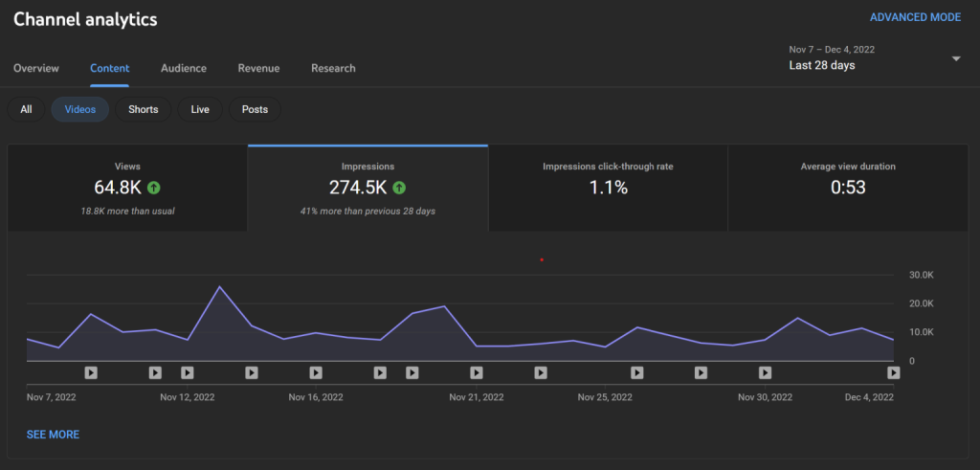Screen dimensions: 980x470
Task: Click the SEE MORE link below the chart
Action: 53,435
